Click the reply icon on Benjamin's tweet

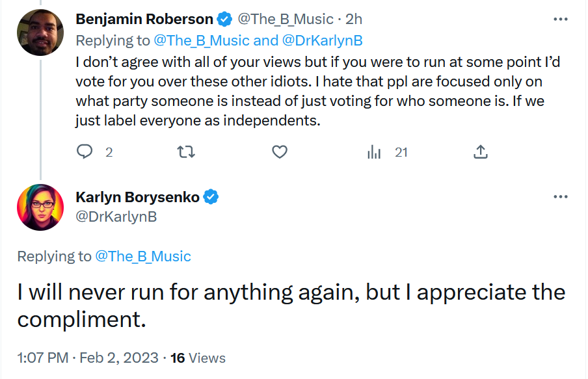coord(85,151)
